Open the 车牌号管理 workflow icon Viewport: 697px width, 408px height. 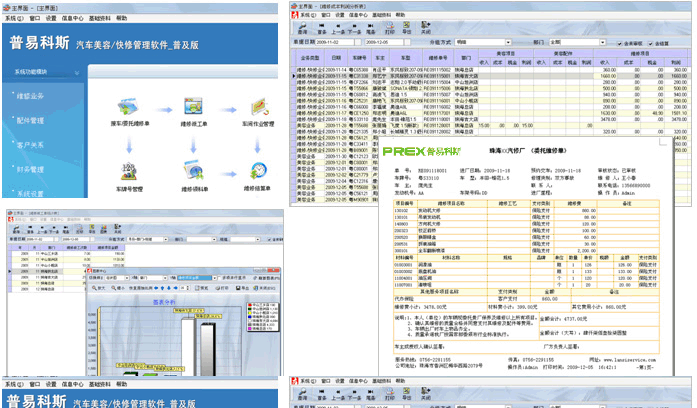(x=129, y=171)
